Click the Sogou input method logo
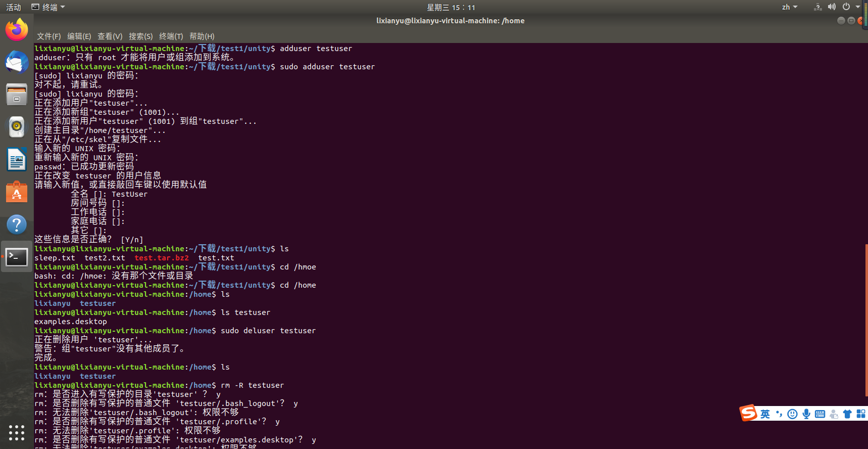 pos(749,413)
